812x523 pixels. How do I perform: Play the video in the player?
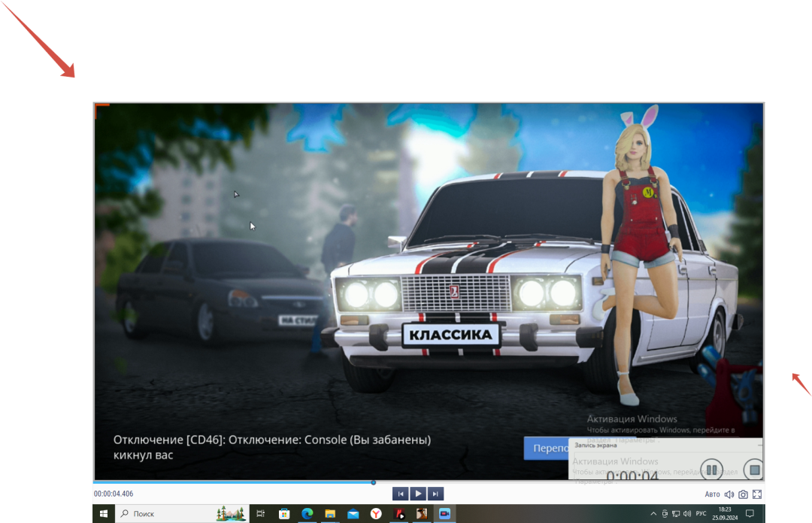418,494
